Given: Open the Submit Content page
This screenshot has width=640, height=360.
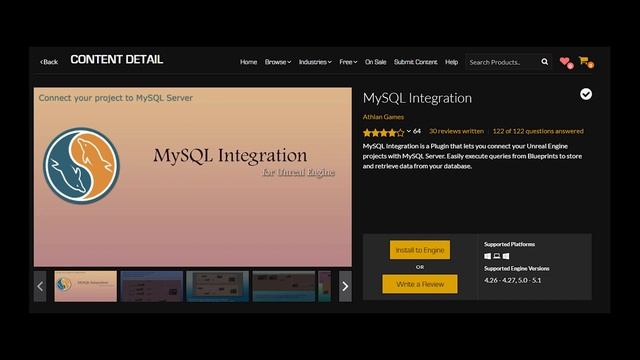Looking at the screenshot, I should 416,62.
